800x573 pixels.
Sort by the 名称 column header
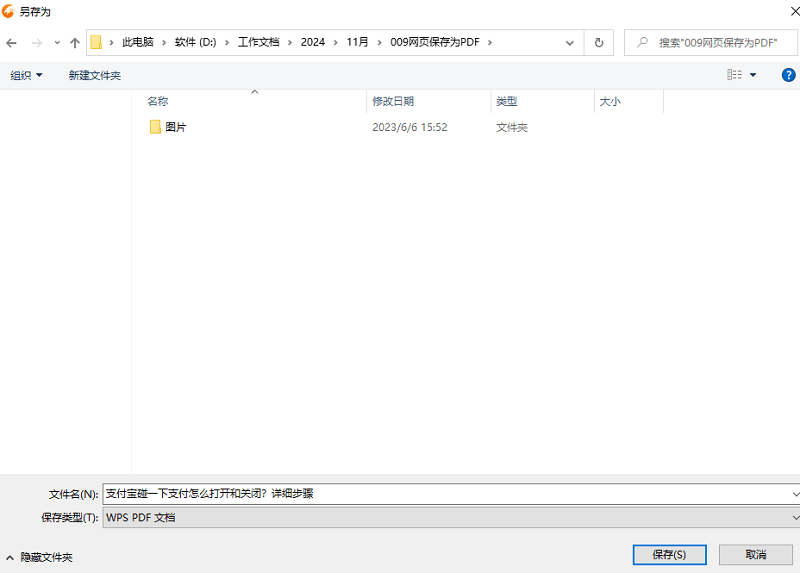click(158, 101)
